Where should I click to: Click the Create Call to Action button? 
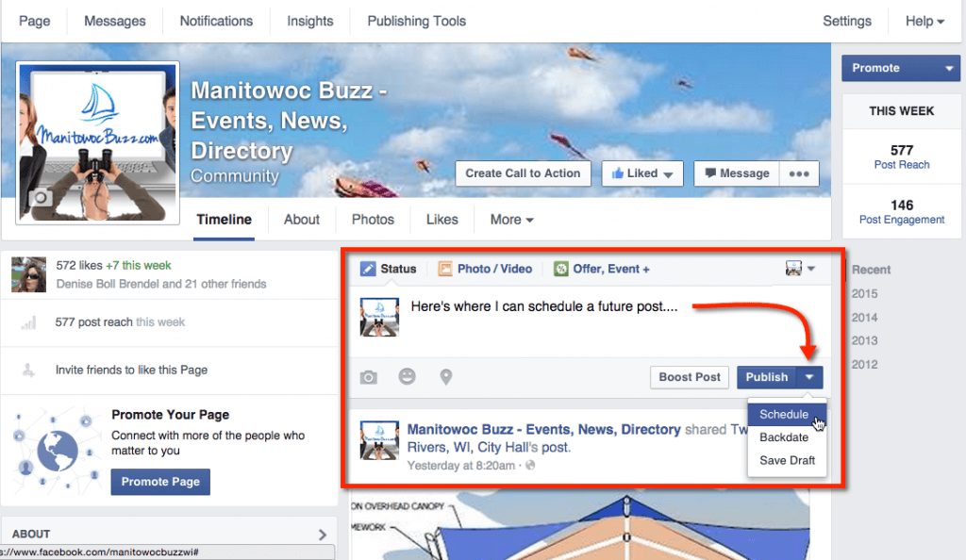coord(523,173)
